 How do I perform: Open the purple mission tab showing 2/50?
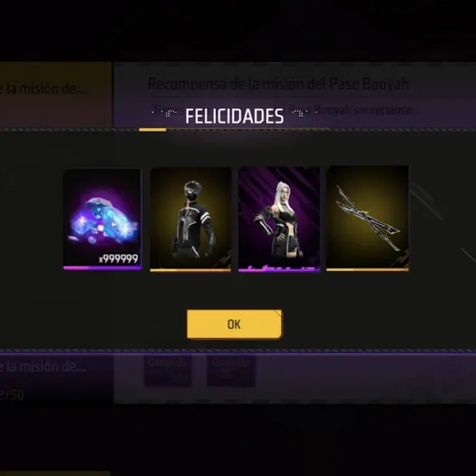[x=56, y=379]
